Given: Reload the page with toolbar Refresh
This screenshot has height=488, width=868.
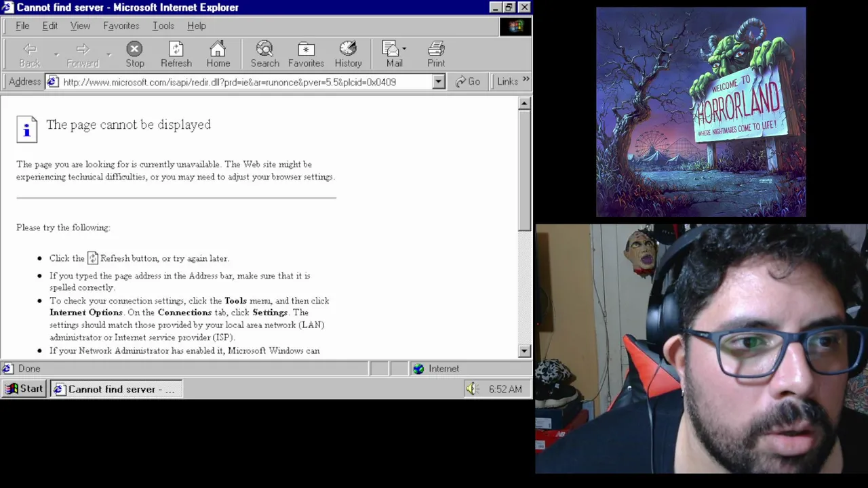Looking at the screenshot, I should click(x=176, y=55).
